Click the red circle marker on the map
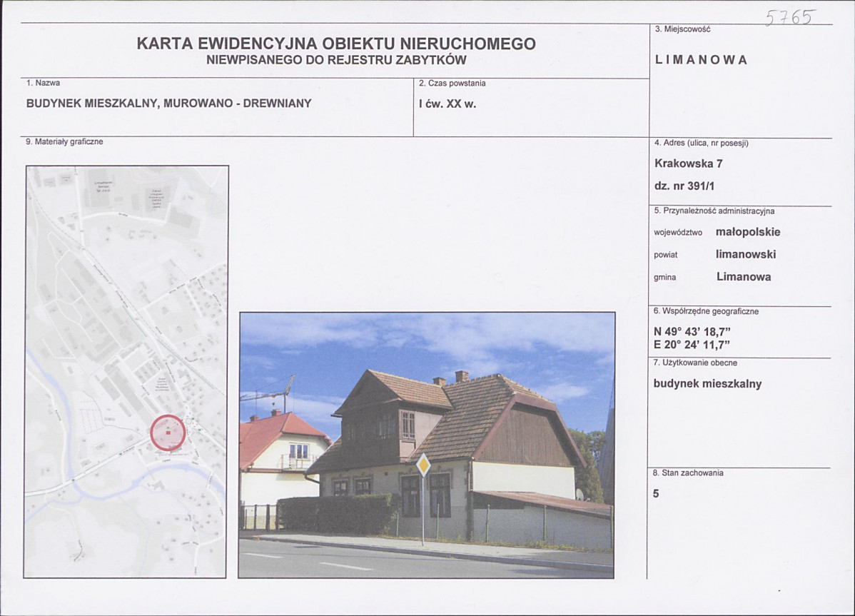The width and height of the screenshot is (855, 616). click(168, 433)
